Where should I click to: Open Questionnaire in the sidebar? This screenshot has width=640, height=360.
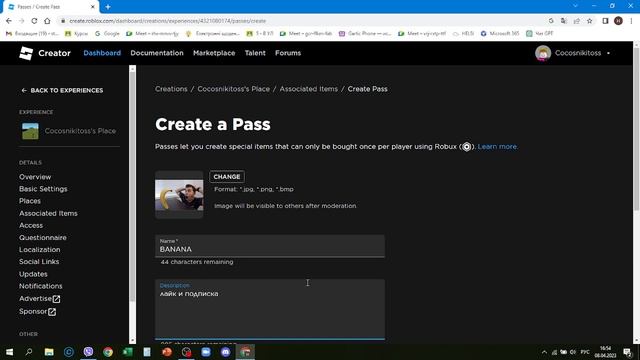42,238
